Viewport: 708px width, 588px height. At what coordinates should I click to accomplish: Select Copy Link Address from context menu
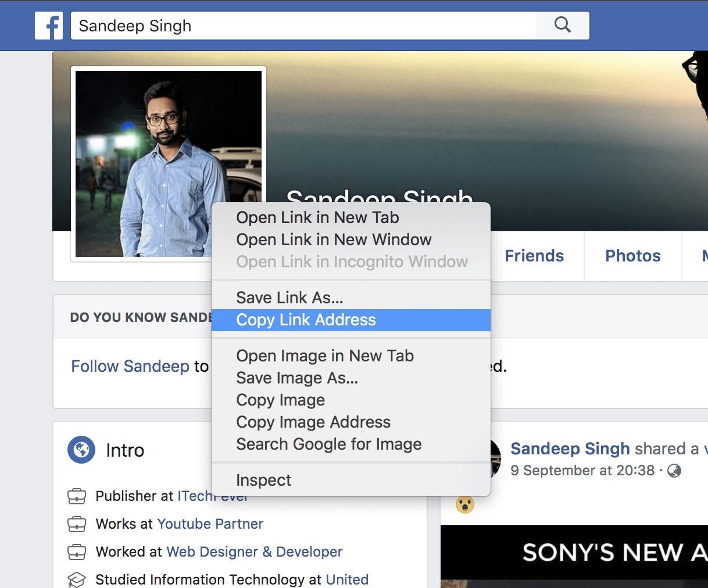point(306,320)
